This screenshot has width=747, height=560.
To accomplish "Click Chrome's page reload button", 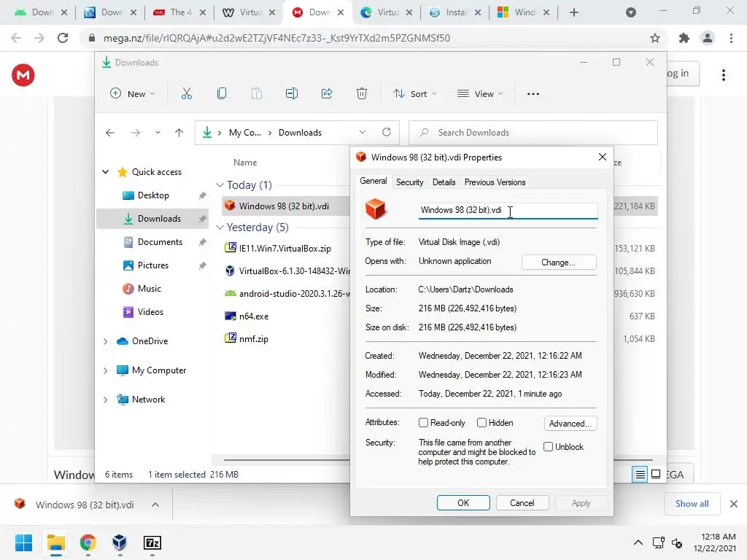I will (63, 38).
